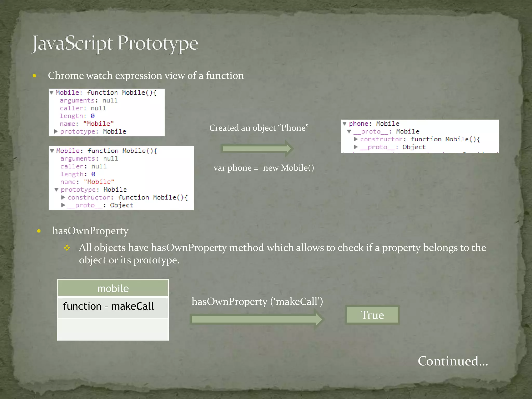532x399 pixels.
Task: Click the var phone = new Mobile() code text
Action: (x=264, y=168)
